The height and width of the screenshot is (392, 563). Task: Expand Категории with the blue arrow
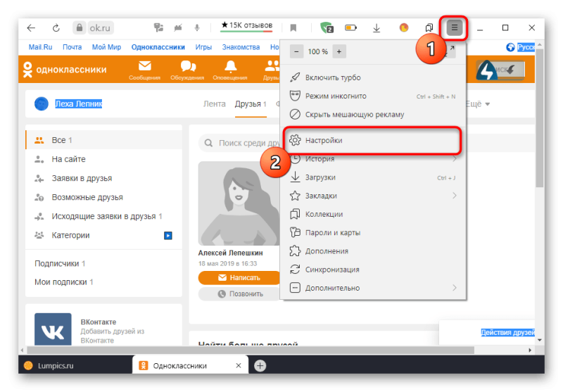(168, 236)
